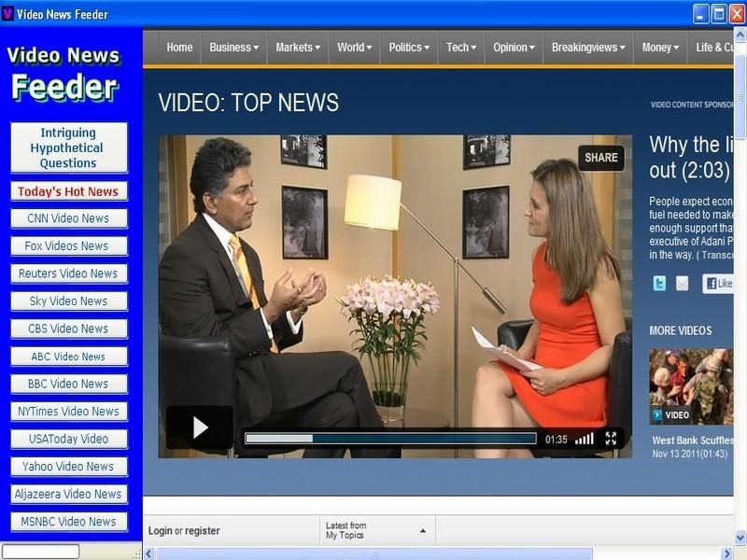Viewport: 747px width, 560px height.
Task: Load Sky Video News feed
Action: tap(68, 301)
